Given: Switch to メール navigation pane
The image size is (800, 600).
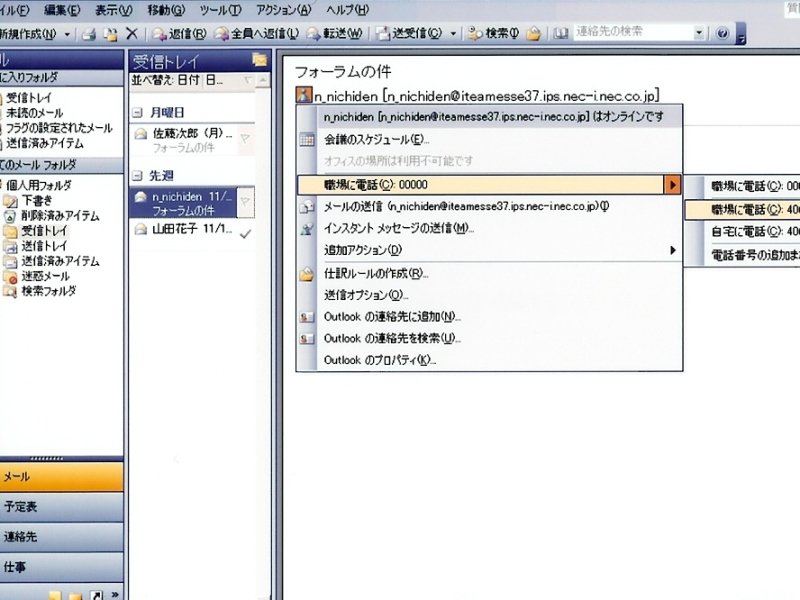Looking at the screenshot, I should tap(61, 477).
